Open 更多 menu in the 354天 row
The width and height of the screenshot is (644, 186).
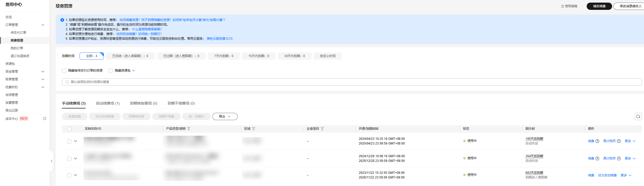click(630, 159)
